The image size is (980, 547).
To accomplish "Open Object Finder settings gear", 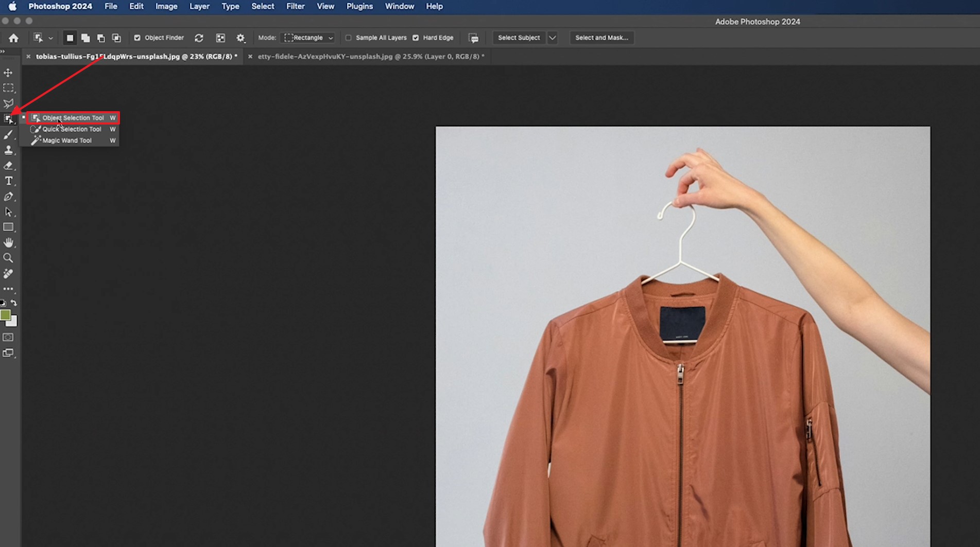I will click(240, 38).
